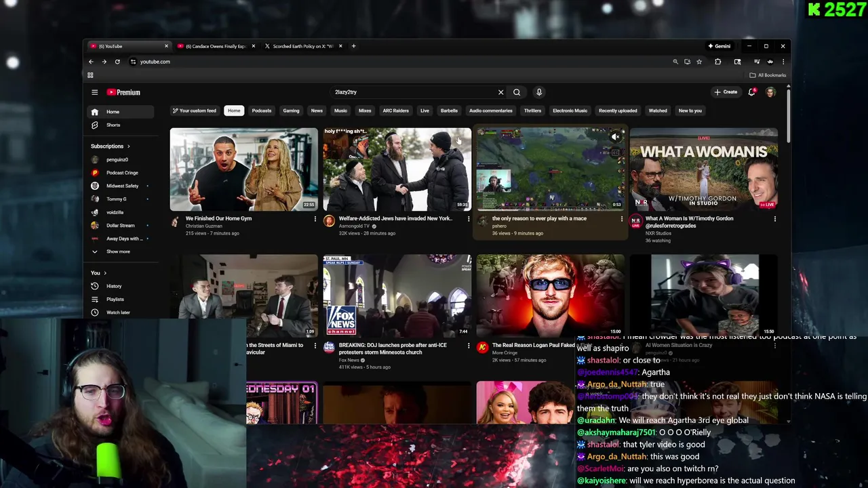Open the notifications bell

(x=751, y=92)
